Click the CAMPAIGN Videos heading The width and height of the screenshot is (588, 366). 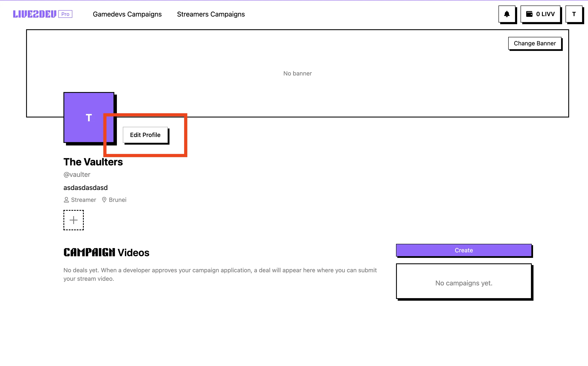click(x=106, y=253)
